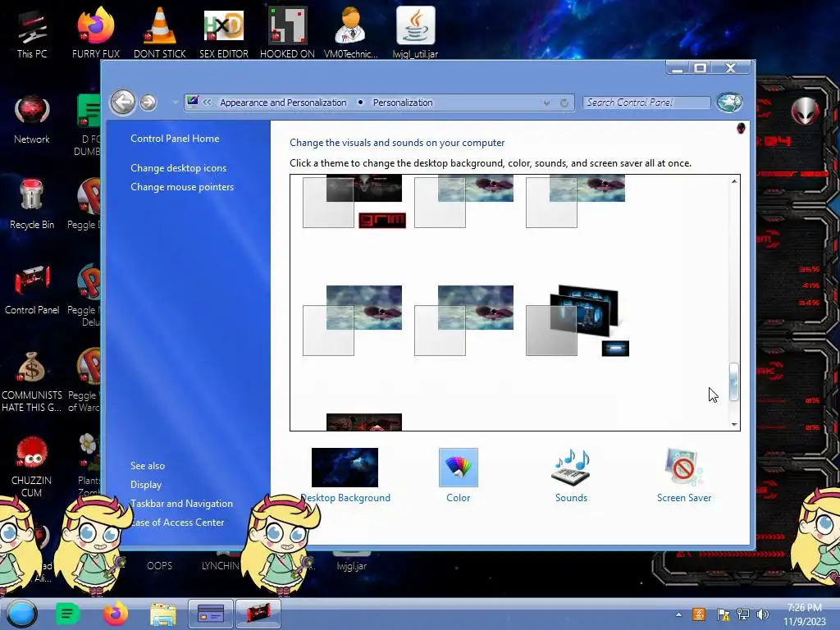This screenshot has height=630, width=840.
Task: Select the dark blue stacked-wallpapers theme
Action: (577, 321)
